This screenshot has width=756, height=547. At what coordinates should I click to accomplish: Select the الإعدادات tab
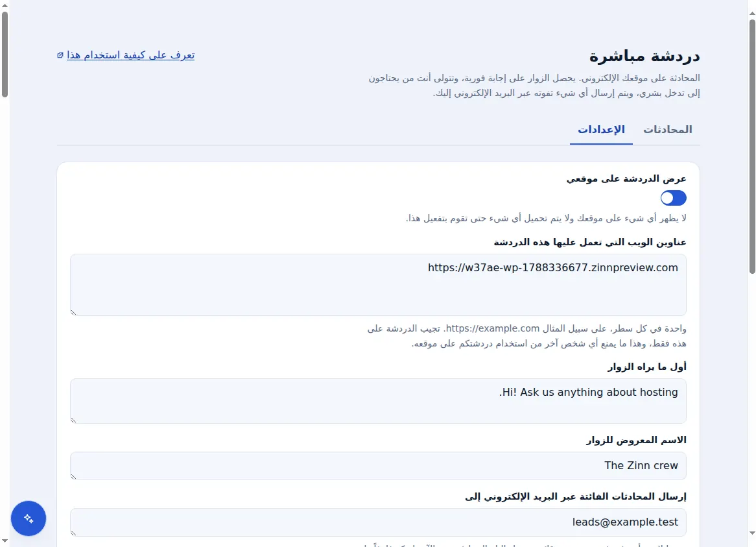[601, 129]
